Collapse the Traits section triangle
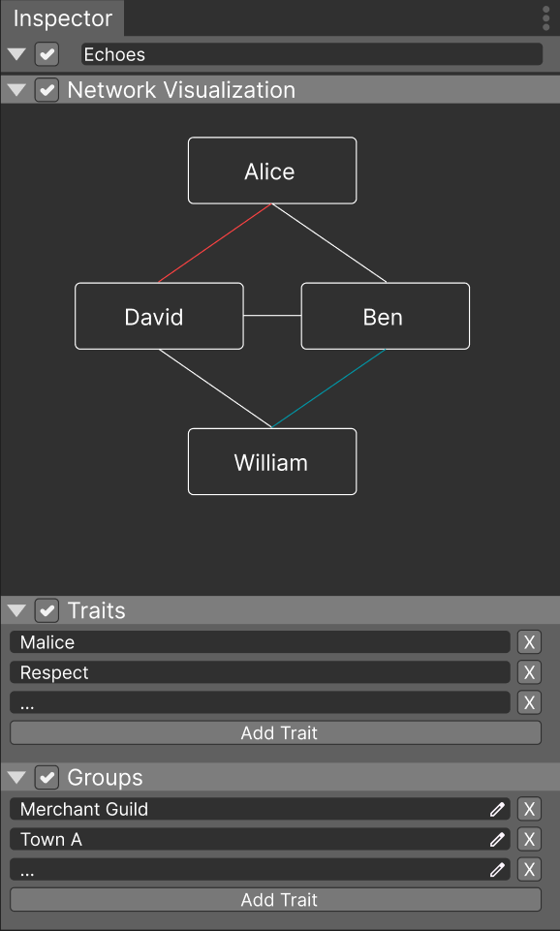 [16, 610]
